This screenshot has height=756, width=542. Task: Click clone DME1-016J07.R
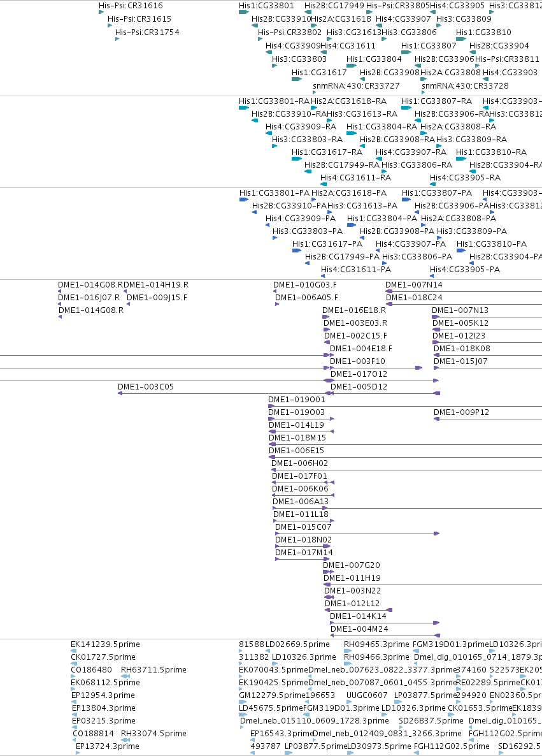pos(89,298)
